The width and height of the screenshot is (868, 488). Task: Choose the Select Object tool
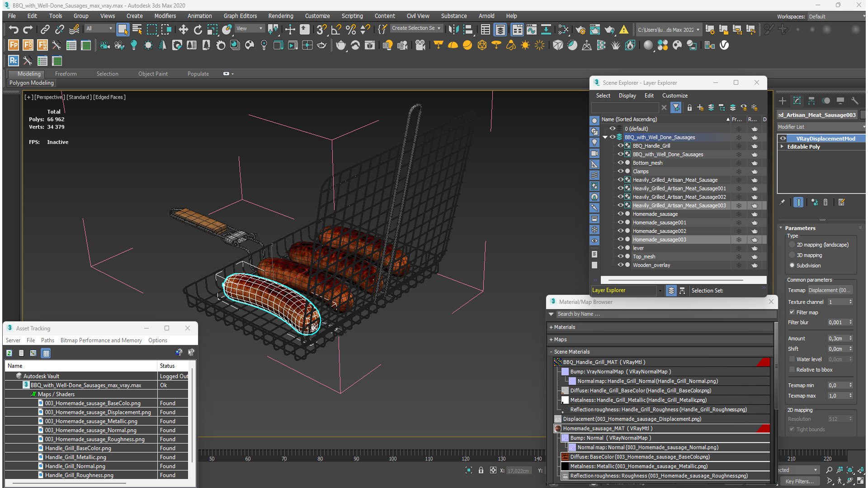click(x=123, y=30)
